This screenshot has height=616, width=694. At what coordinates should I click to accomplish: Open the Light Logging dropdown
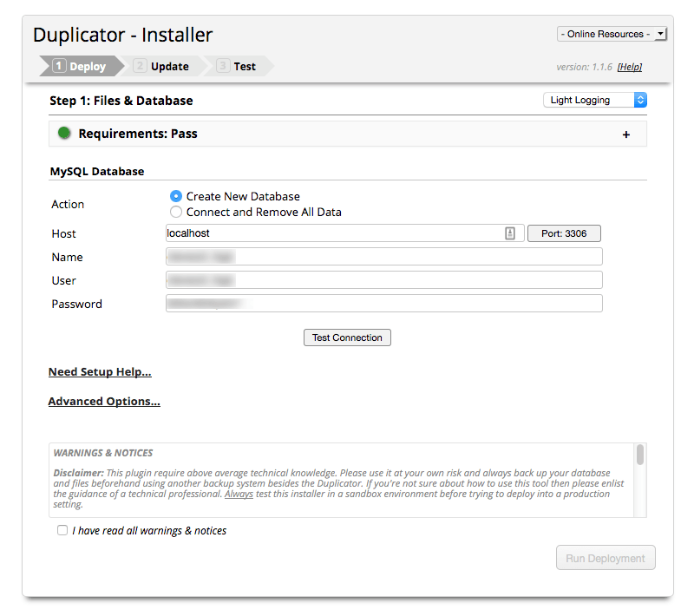[x=595, y=100]
